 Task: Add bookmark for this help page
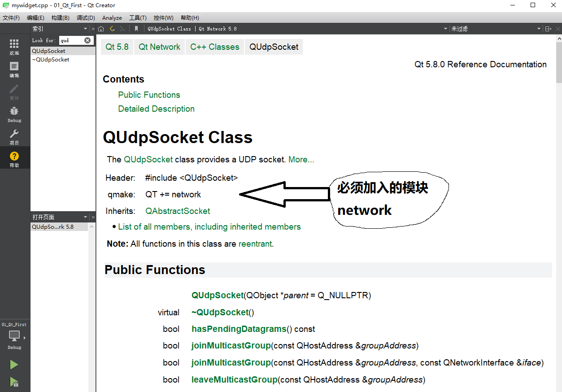click(x=136, y=29)
